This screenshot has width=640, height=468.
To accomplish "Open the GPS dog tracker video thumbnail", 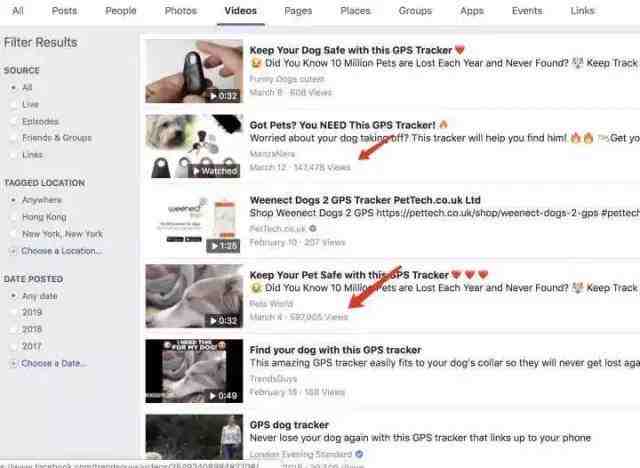I will point(194,437).
